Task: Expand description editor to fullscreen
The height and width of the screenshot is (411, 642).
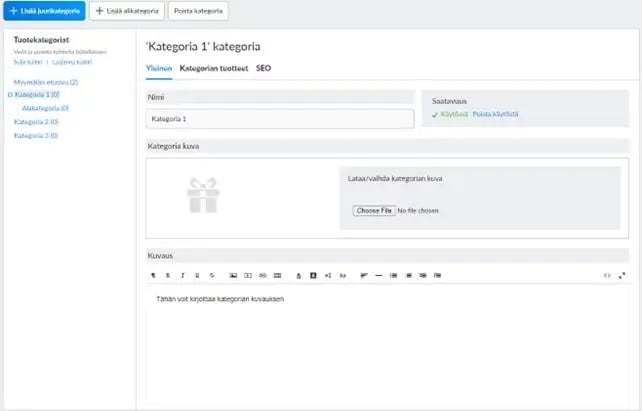Action: point(622,276)
